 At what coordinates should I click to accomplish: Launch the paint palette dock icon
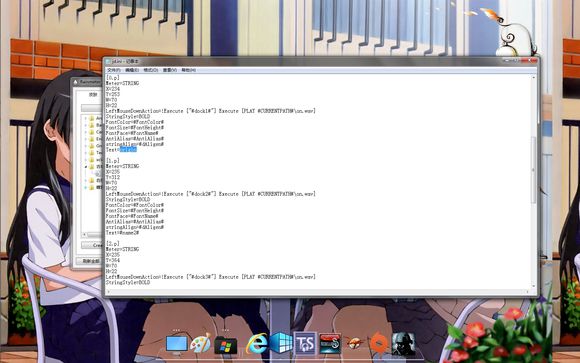(x=200, y=343)
